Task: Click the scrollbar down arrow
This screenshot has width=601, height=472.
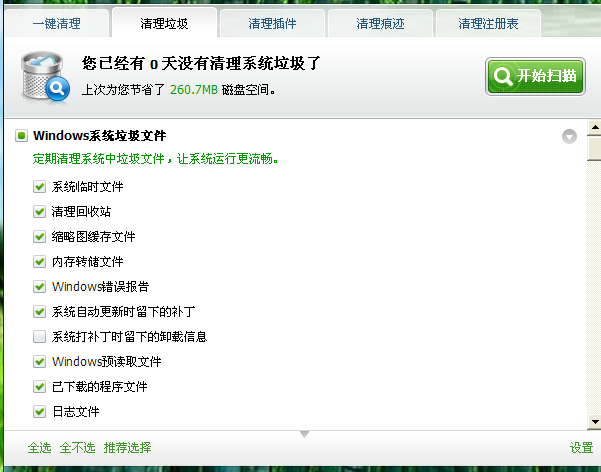Action: tap(594, 422)
